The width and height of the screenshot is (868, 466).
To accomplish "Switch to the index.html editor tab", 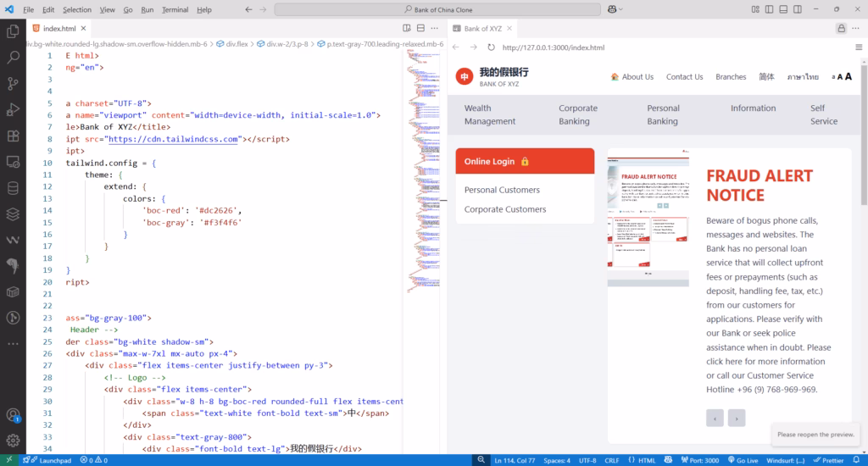I will coord(59,28).
